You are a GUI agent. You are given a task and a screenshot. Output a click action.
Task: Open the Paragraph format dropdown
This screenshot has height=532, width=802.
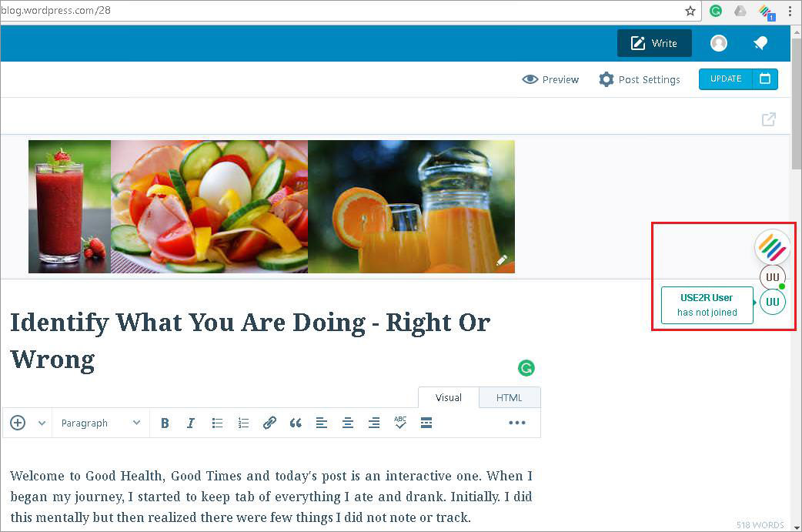point(100,423)
